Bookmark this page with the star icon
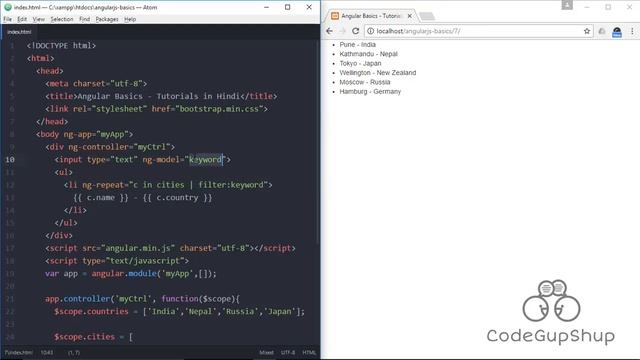This screenshot has width=640, height=360. 587,31
